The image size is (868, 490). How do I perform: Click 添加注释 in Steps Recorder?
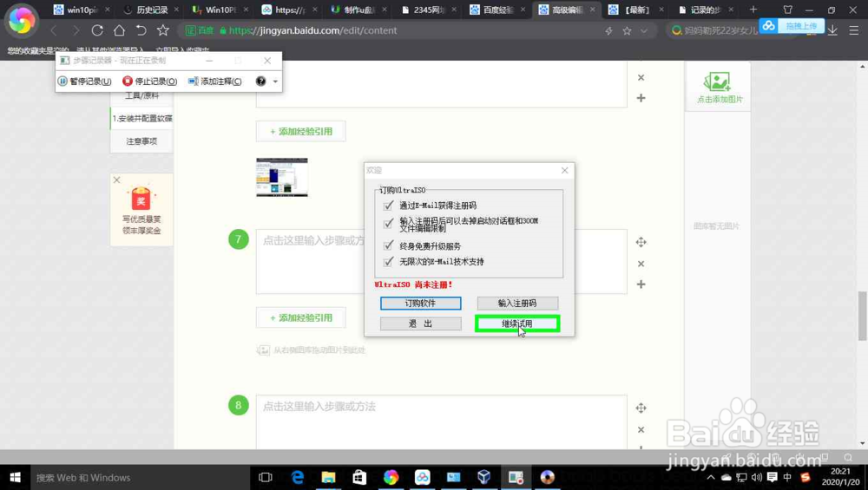(214, 82)
